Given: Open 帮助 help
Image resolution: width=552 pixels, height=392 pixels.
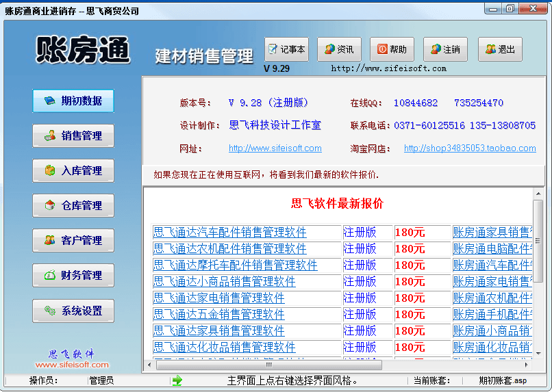Looking at the screenshot, I should pos(392,49).
